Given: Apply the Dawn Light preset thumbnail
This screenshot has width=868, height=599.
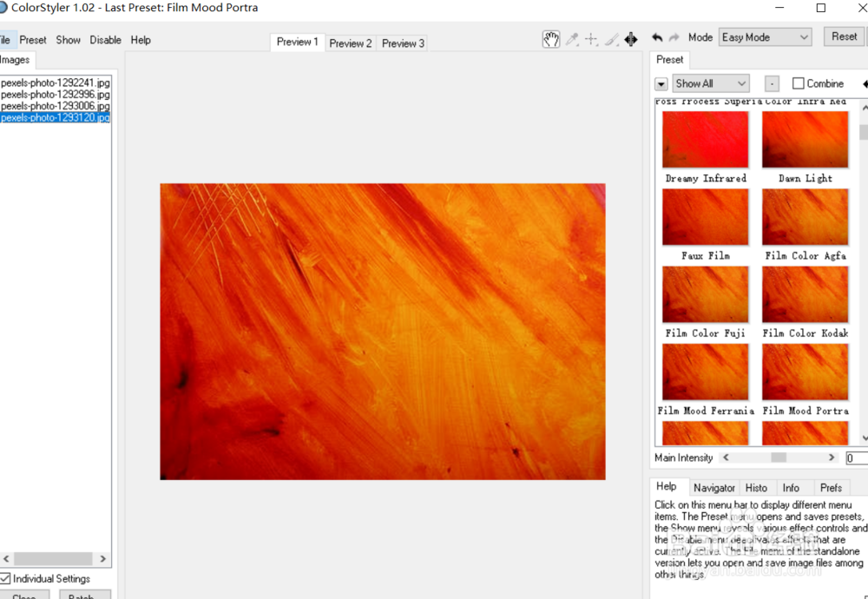Looking at the screenshot, I should coord(805,140).
